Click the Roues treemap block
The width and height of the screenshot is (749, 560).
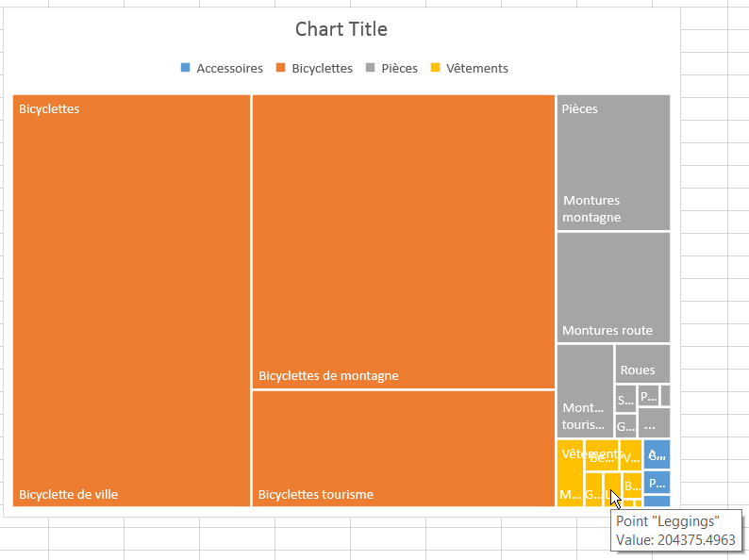pos(642,363)
